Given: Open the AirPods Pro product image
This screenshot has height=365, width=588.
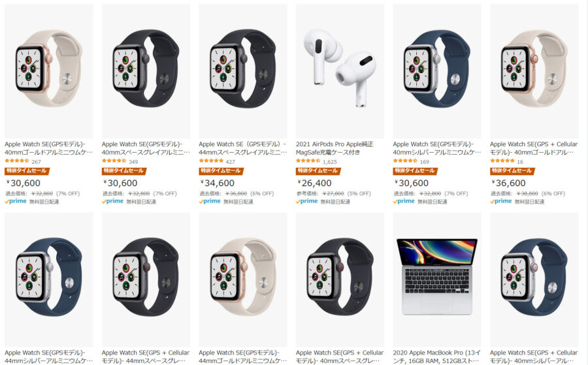Looking at the screenshot, I should [340, 71].
